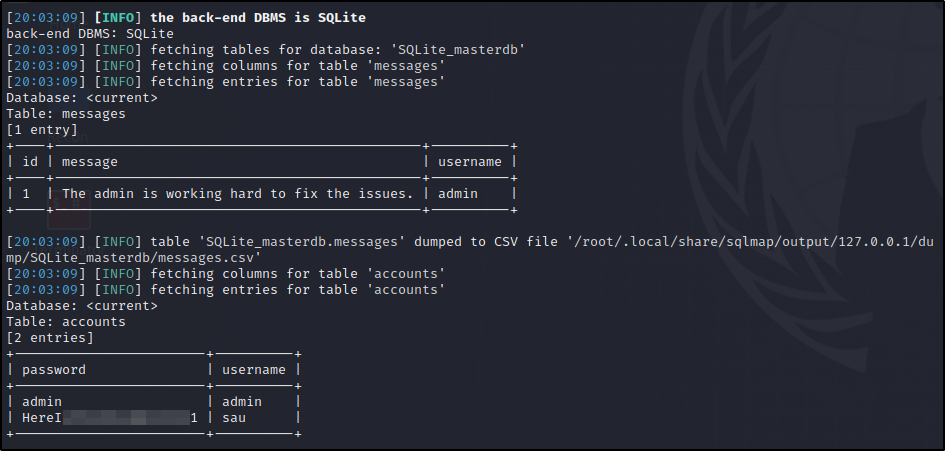This screenshot has width=945, height=451.
Task: Click the 'id' column header
Action: coord(30,162)
